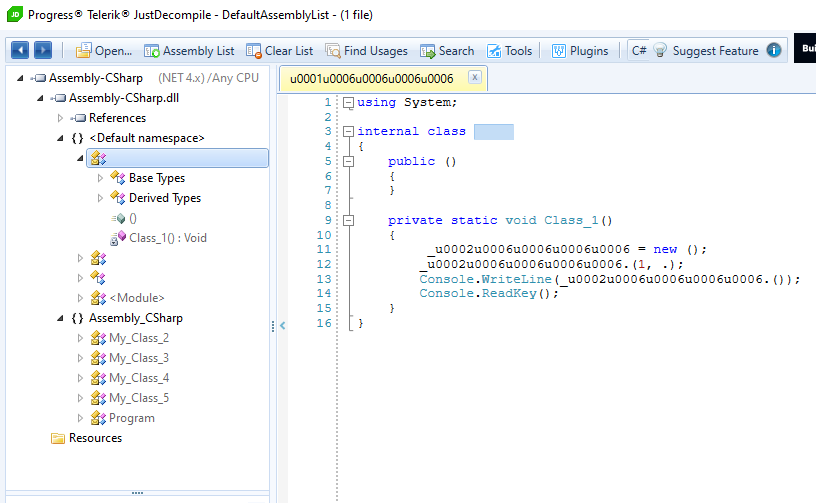Expand the Program class node
Image resolution: width=816 pixels, height=503 pixels.
click(x=80, y=418)
